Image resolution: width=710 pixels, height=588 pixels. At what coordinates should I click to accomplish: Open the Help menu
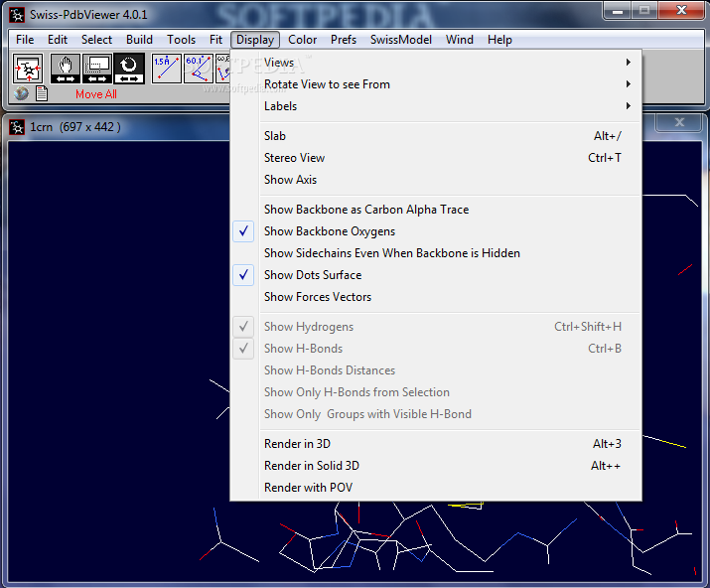point(499,40)
